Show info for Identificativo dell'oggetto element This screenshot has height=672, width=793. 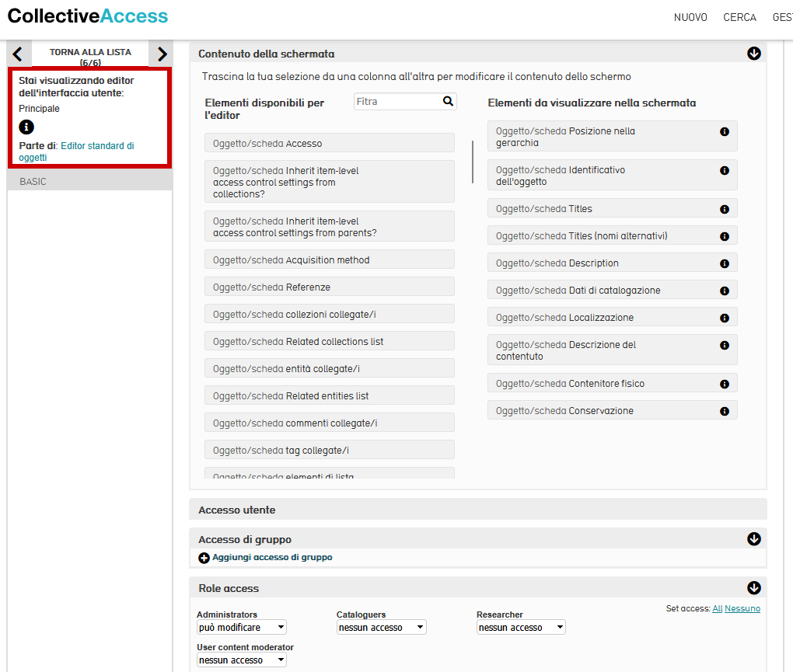pos(725,170)
